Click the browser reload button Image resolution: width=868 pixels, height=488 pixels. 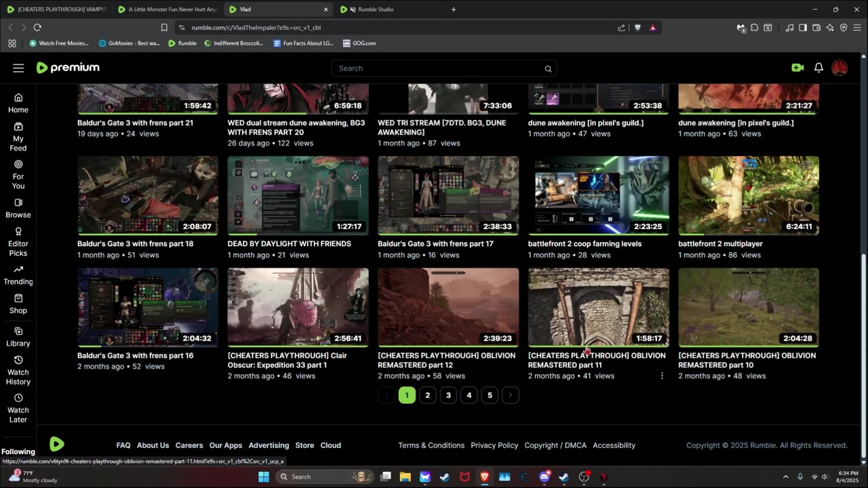(37, 27)
